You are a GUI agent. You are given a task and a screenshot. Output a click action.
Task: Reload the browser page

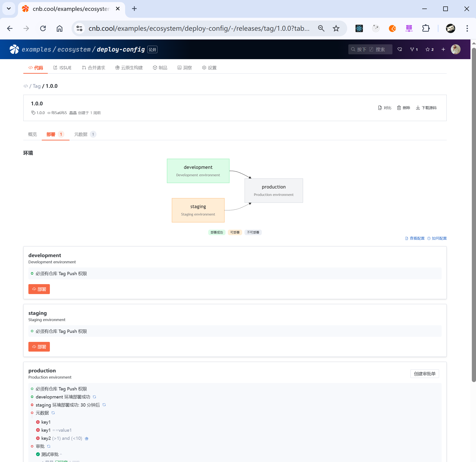click(x=43, y=28)
